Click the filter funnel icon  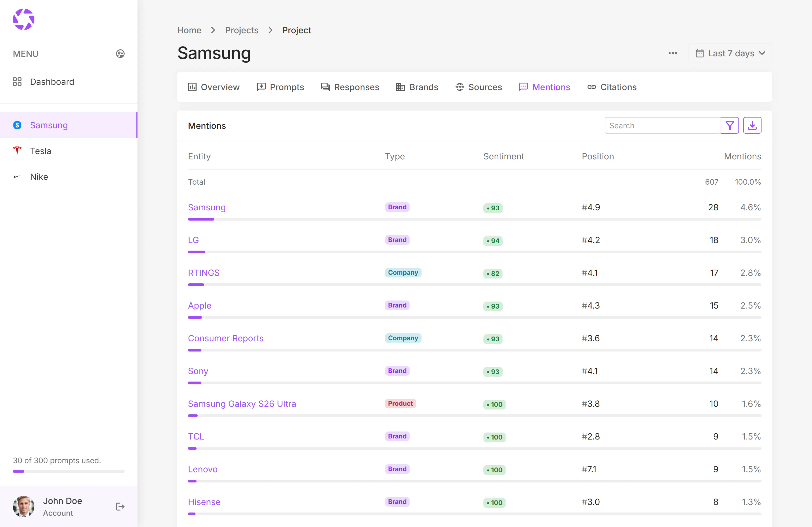(x=730, y=125)
